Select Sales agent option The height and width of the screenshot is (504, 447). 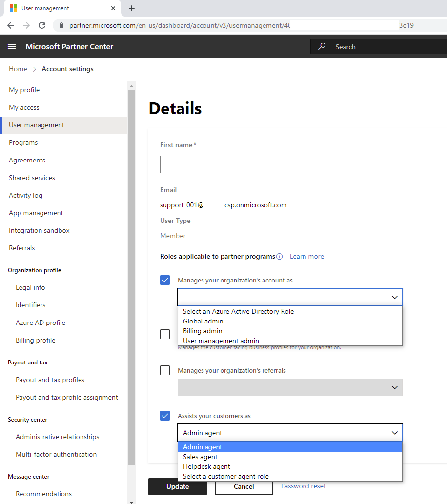290,457
